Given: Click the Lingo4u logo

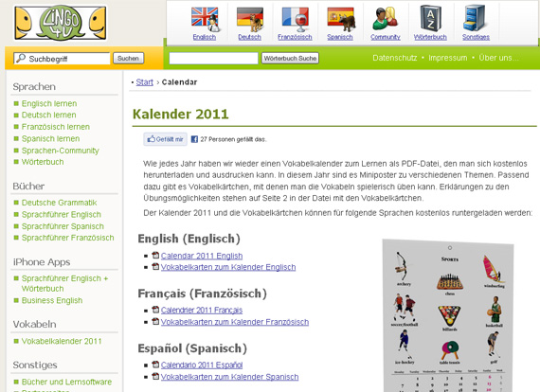Looking at the screenshot, I should pyautogui.click(x=61, y=23).
